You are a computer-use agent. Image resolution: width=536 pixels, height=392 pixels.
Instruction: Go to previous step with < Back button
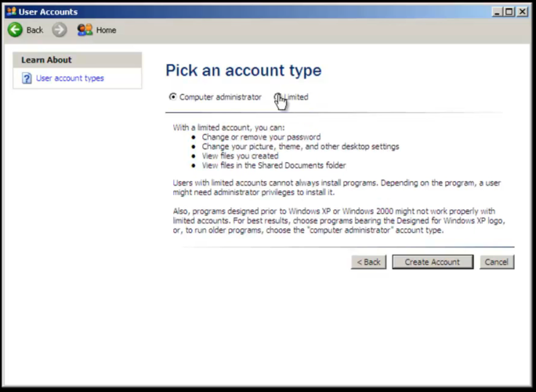pyautogui.click(x=368, y=262)
